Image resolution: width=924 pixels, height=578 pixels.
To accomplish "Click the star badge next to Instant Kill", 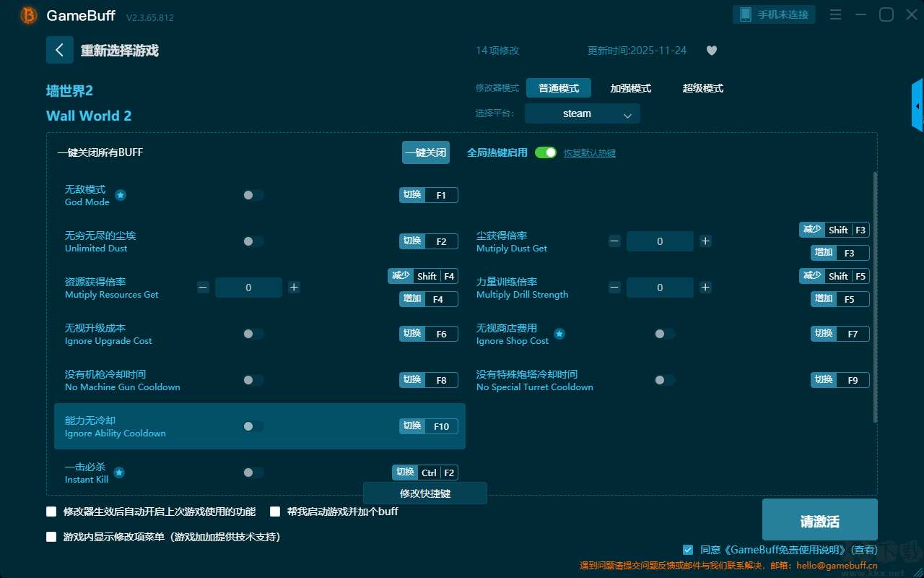I will [119, 473].
